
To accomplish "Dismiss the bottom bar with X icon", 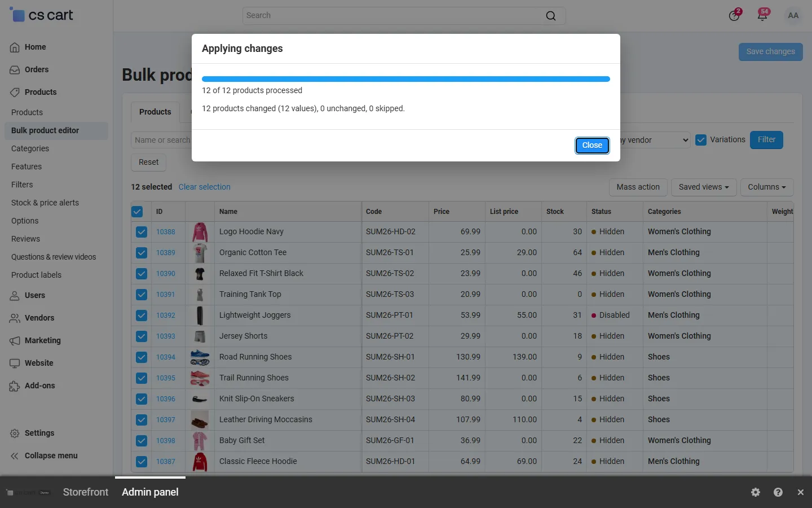I will 801,492.
